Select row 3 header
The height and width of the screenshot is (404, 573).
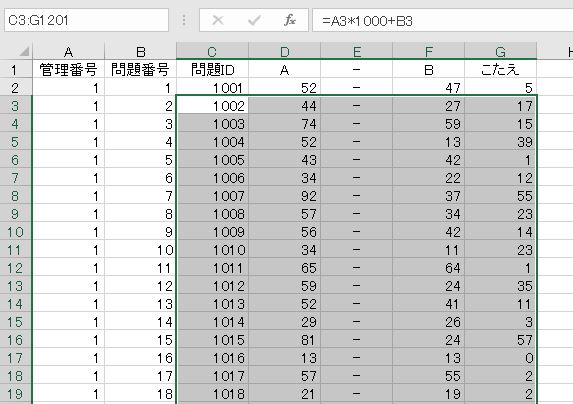click(15, 106)
